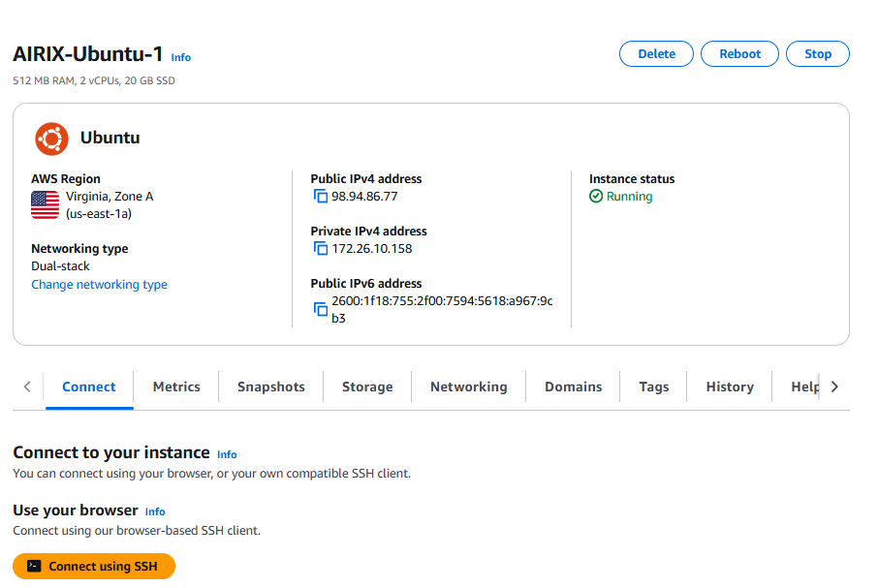Click the green Running status icon
The width and height of the screenshot is (878, 588).
[x=595, y=196]
